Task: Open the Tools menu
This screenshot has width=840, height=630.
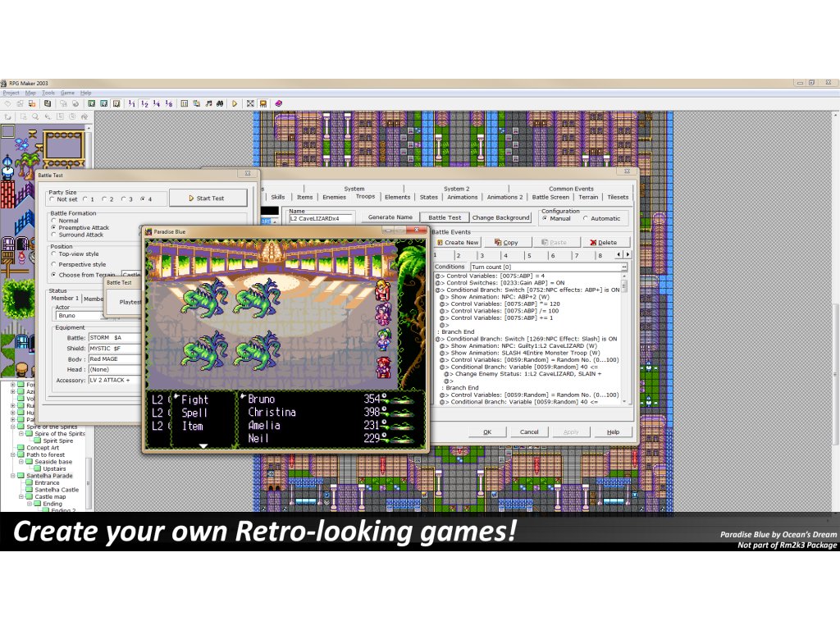Action: (x=48, y=93)
